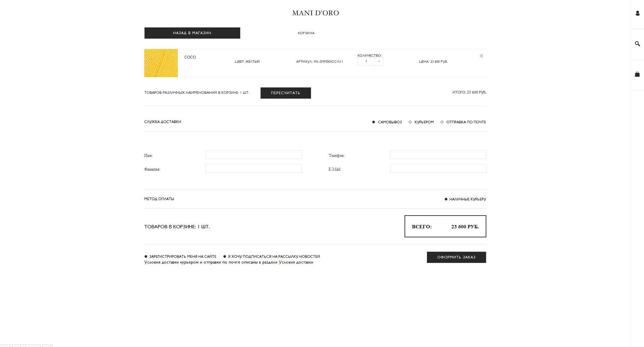Click the quantity value field
Viewport: 644px width, 347px height.
click(366, 61)
